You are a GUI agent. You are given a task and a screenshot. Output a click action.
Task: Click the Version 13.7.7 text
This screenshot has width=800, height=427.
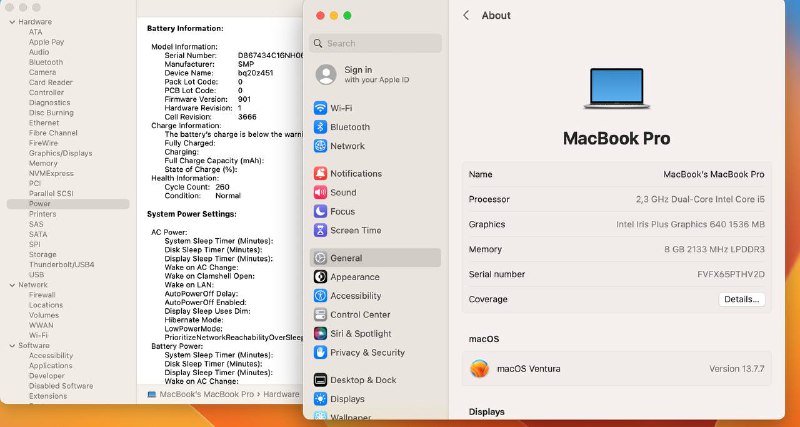(x=737, y=369)
